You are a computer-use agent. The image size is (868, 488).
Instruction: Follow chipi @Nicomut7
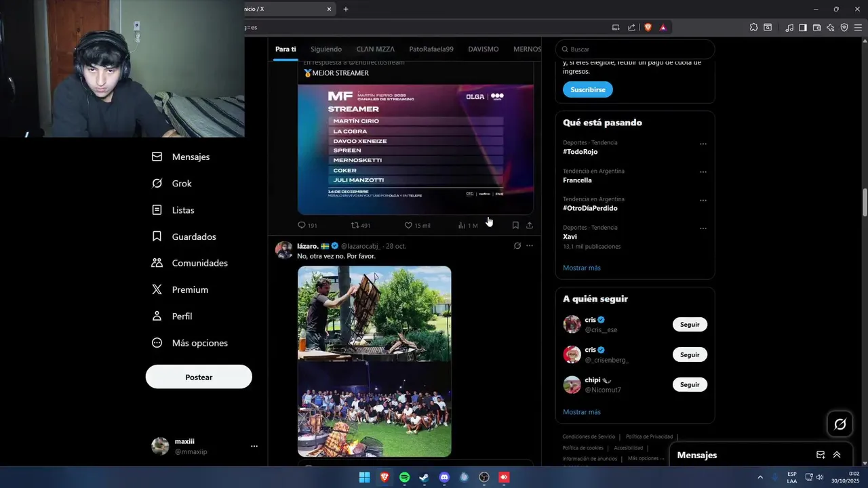click(x=690, y=384)
